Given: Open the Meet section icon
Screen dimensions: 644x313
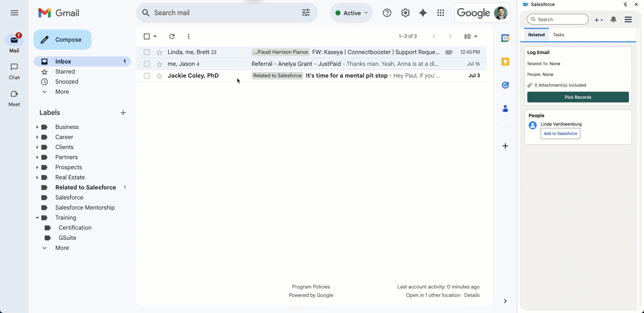Looking at the screenshot, I should (14, 94).
